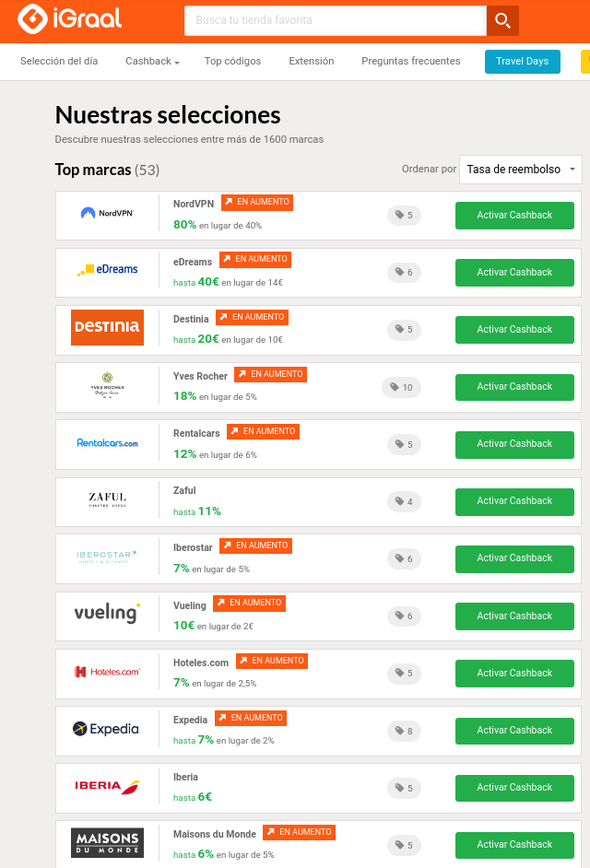The height and width of the screenshot is (868, 590).
Task: Click the search magnifier icon
Action: [x=502, y=20]
